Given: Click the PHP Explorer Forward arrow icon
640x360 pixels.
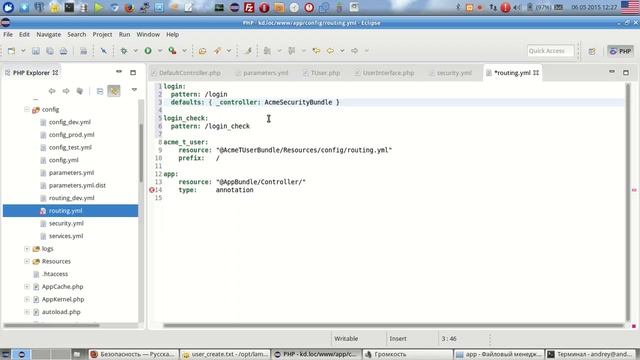Looking at the screenshot, I should (x=66, y=91).
